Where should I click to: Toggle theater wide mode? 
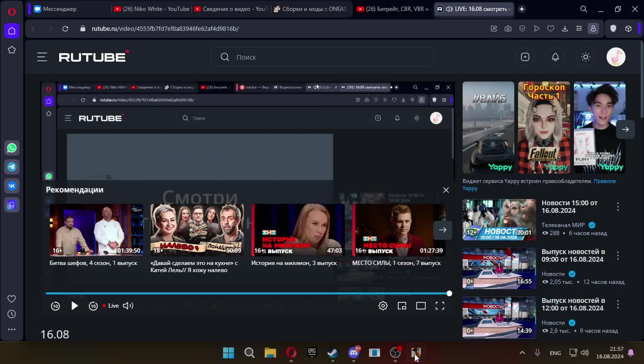pos(421,306)
